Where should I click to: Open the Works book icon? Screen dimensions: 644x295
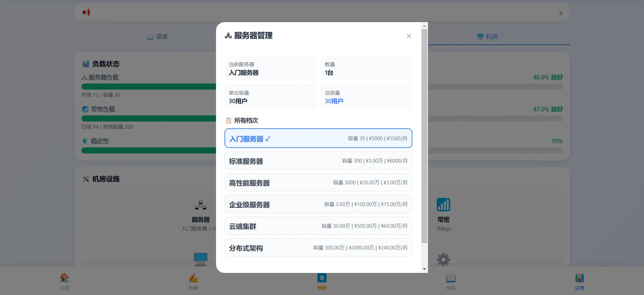[x=451, y=278]
